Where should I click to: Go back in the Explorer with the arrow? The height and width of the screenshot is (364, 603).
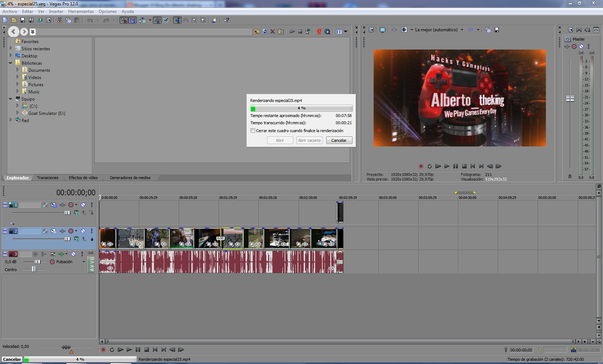tap(13, 32)
